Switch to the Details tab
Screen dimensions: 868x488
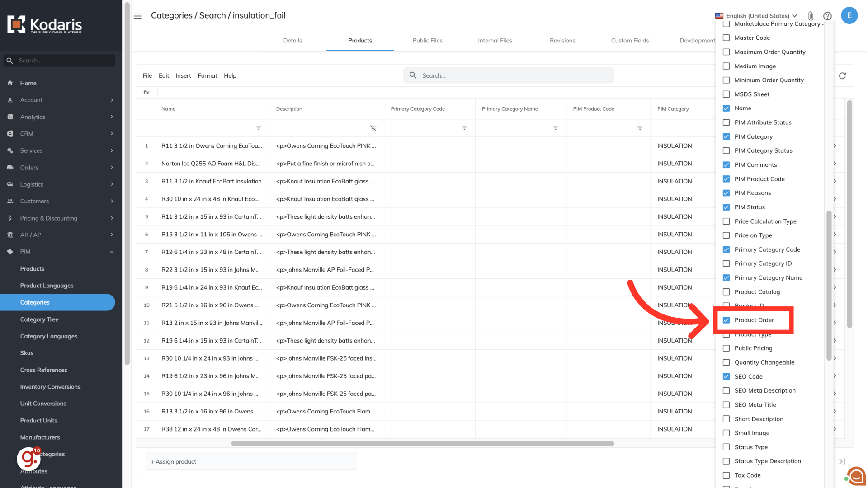[x=292, y=41]
